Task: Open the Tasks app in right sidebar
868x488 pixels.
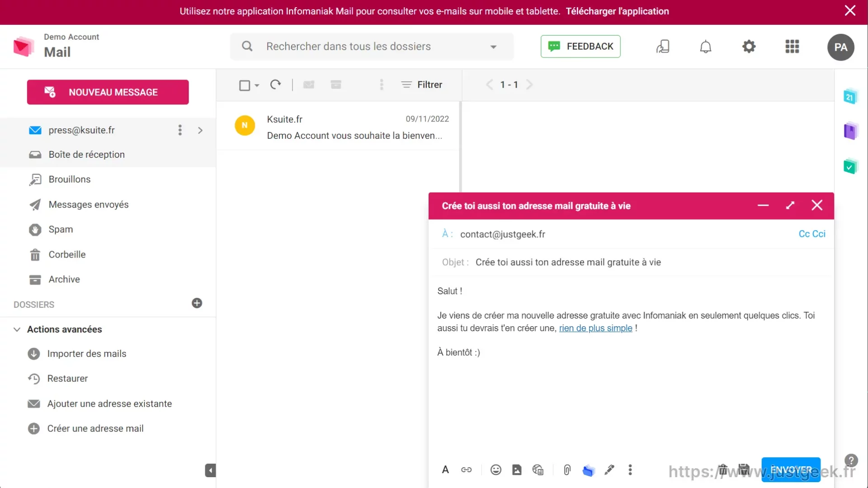Action: (x=850, y=167)
